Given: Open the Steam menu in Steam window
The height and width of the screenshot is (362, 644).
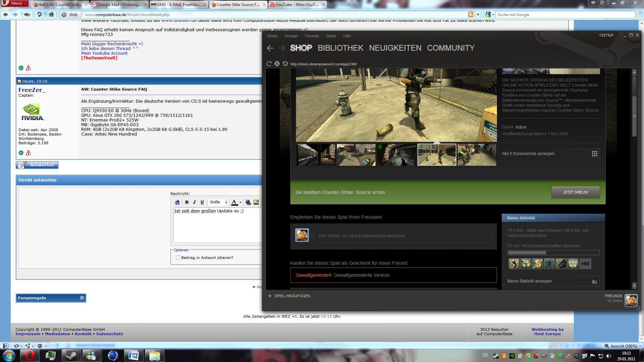Looking at the screenshot, I should click(272, 36).
